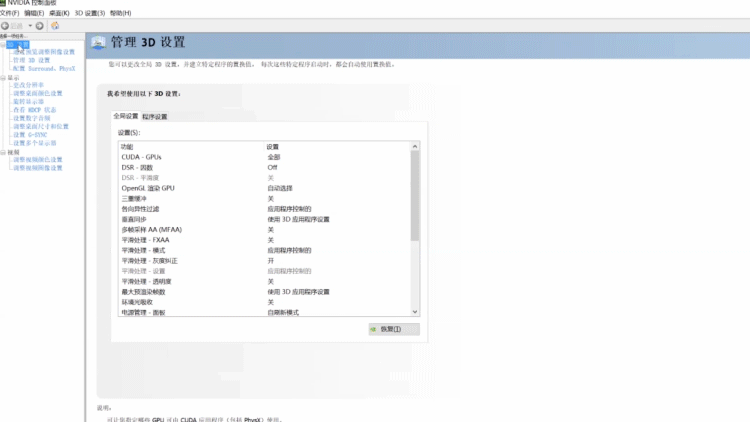The width and height of the screenshot is (750, 422).
Task: Open the back history dropdown arrow
Action: (30, 26)
